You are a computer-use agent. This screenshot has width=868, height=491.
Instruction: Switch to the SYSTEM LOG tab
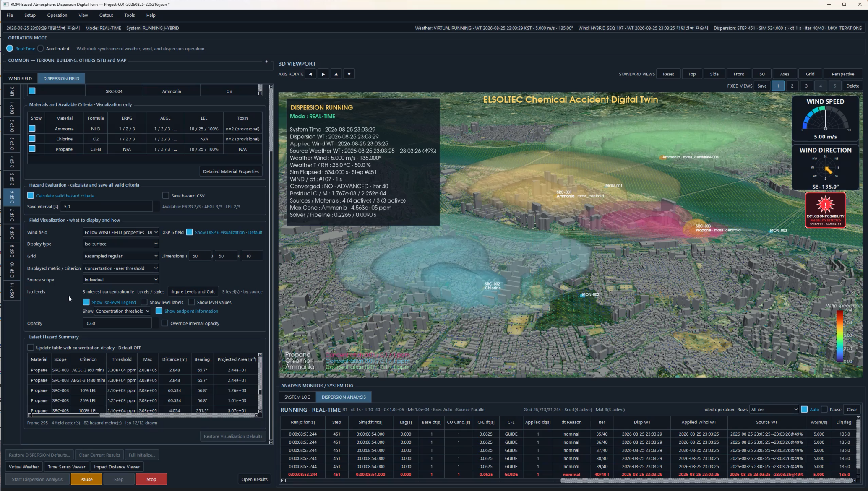point(297,397)
